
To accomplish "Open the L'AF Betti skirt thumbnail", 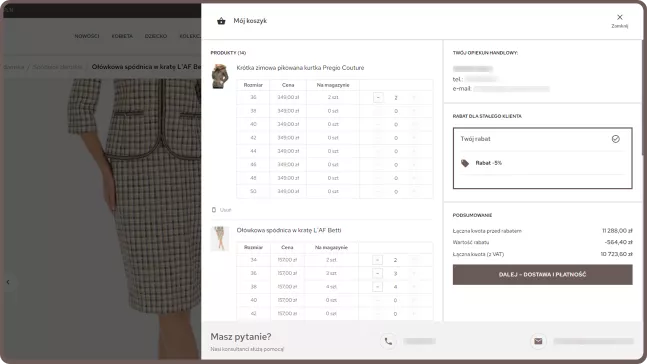I will pos(220,239).
